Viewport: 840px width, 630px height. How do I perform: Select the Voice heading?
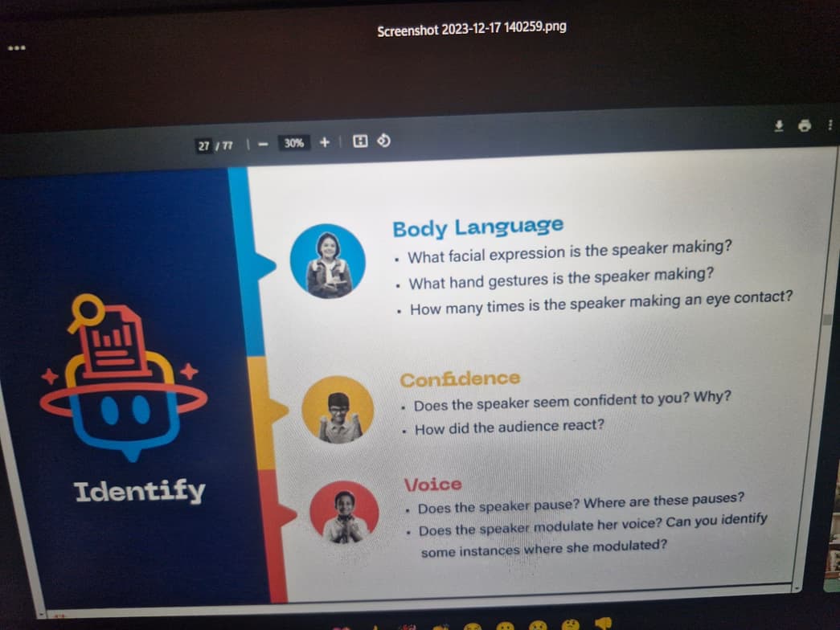432,484
